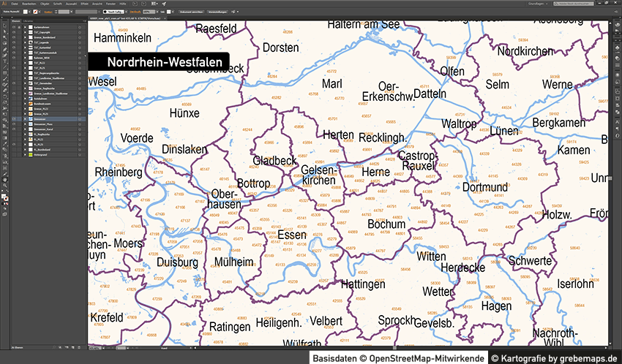622x364 pixels.
Task: Click the create new layer icon
Action: tap(72, 346)
